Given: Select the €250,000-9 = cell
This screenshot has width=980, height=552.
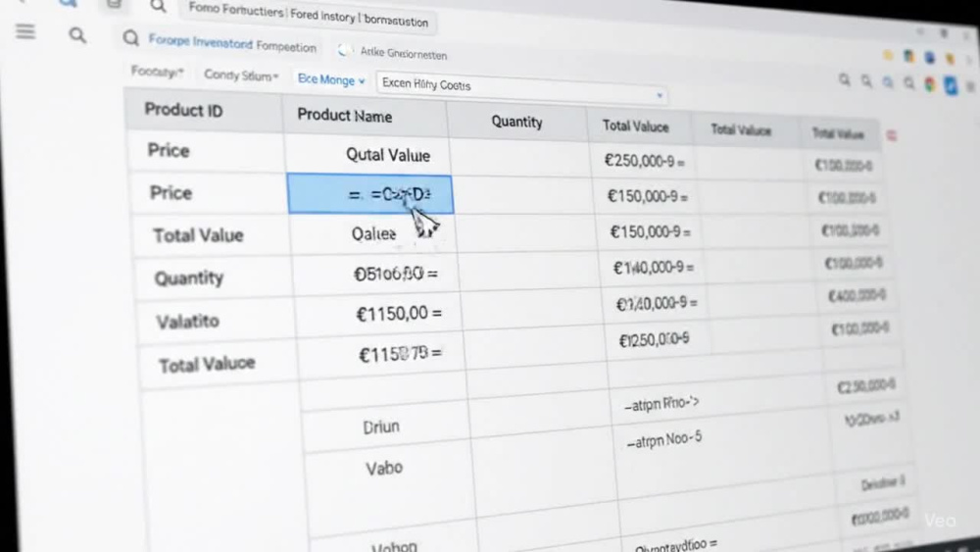Looking at the screenshot, I should click(x=645, y=162).
